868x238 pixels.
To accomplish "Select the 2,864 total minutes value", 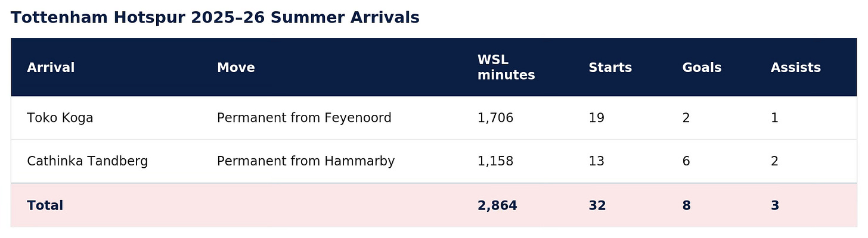I will pos(497,206).
